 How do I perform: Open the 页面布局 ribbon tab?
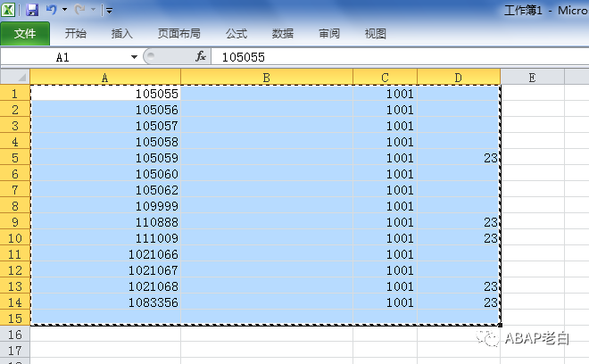click(x=178, y=33)
